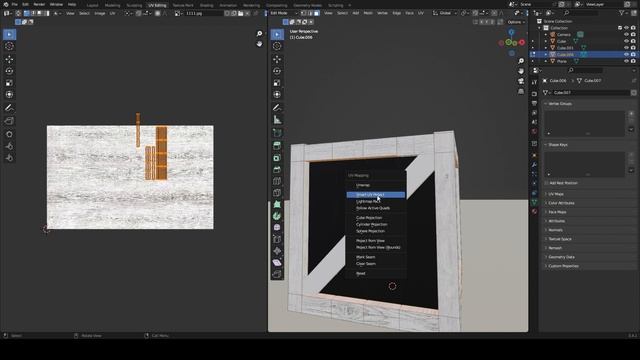
Task: Toggle UV sync selection in UV editor header
Action: tap(18, 13)
